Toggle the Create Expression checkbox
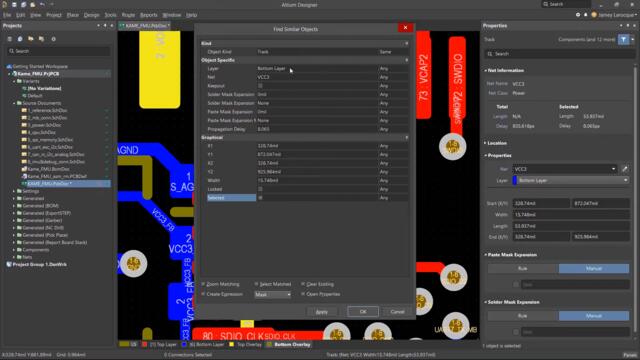The image size is (640, 360). point(203,294)
